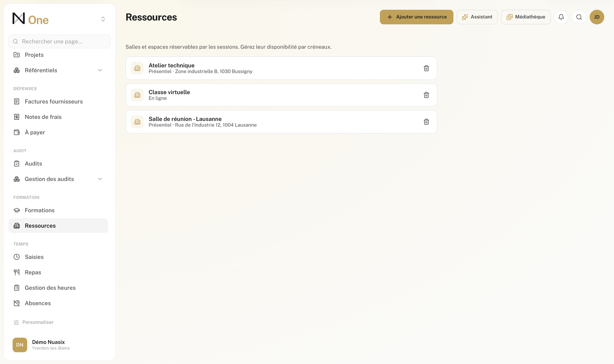Click the search magnifier in top bar
614x364 pixels.
click(x=579, y=17)
